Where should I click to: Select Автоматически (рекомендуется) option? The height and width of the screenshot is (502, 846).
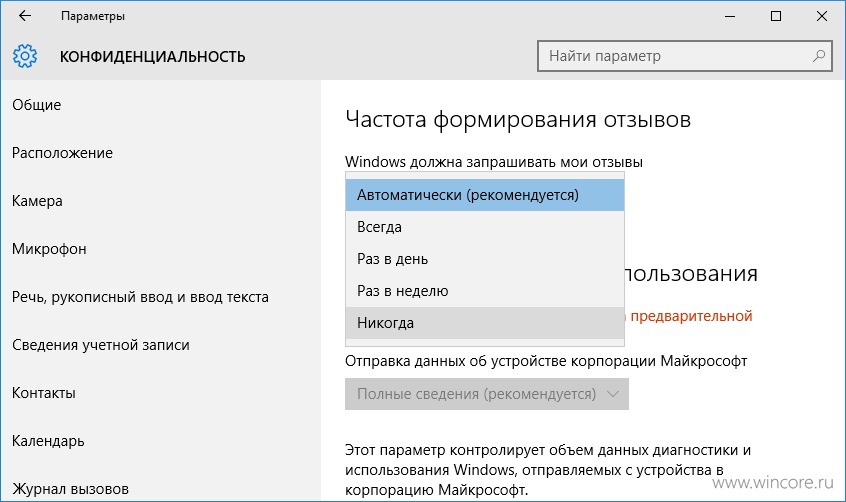pos(485,195)
